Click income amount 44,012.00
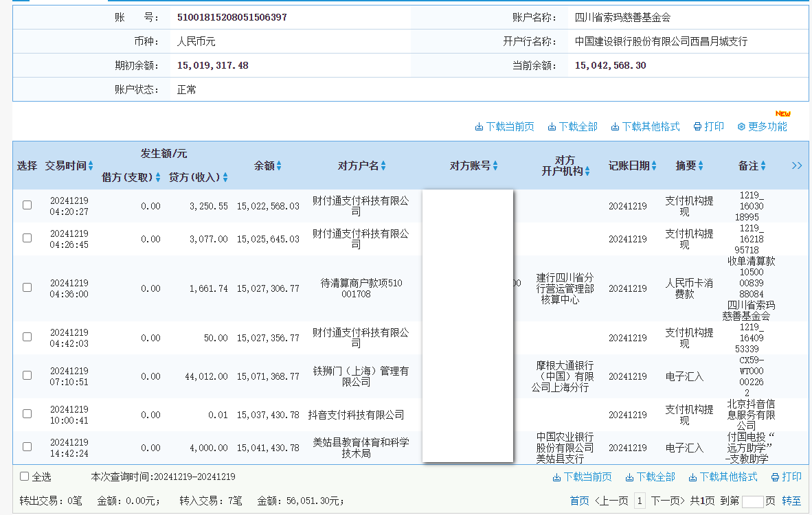The height and width of the screenshot is (515, 812). pyautogui.click(x=206, y=377)
